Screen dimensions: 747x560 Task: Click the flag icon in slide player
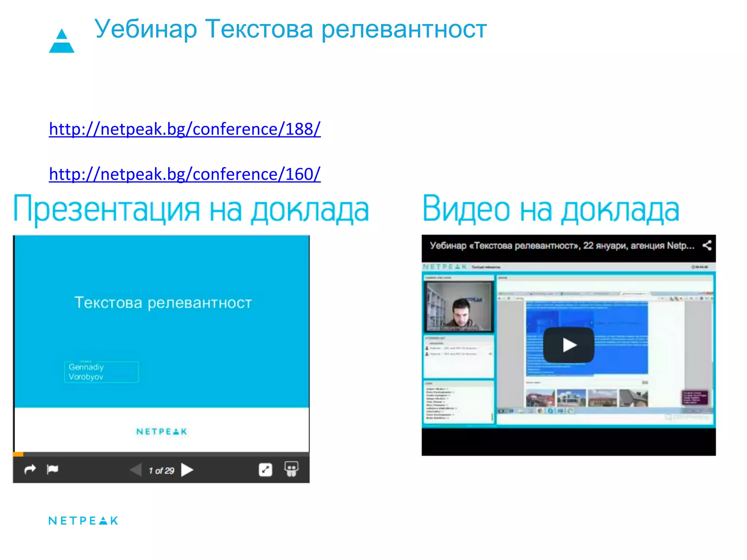(53, 469)
